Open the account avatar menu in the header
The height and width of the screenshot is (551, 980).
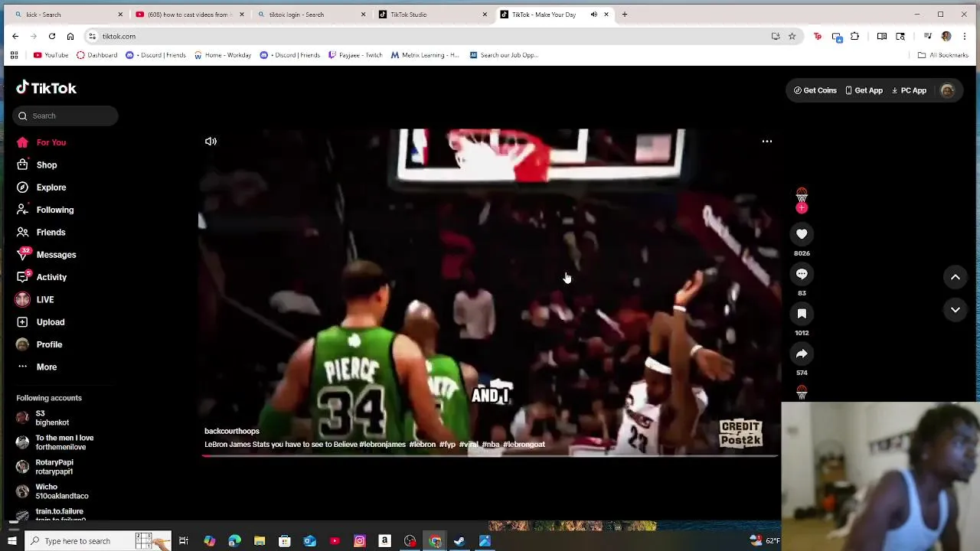[x=947, y=90]
